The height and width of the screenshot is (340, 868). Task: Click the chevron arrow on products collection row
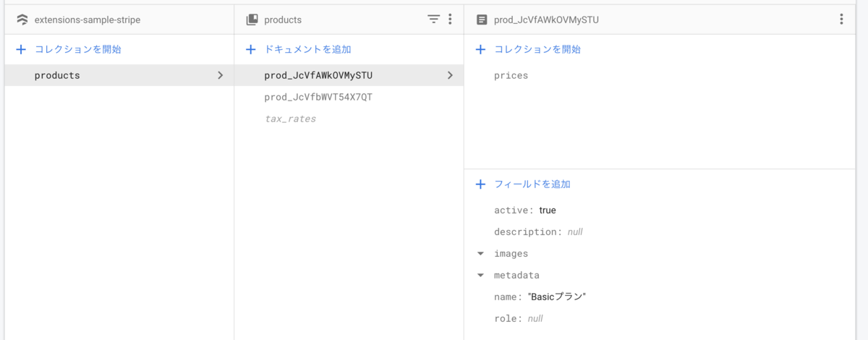[221, 75]
